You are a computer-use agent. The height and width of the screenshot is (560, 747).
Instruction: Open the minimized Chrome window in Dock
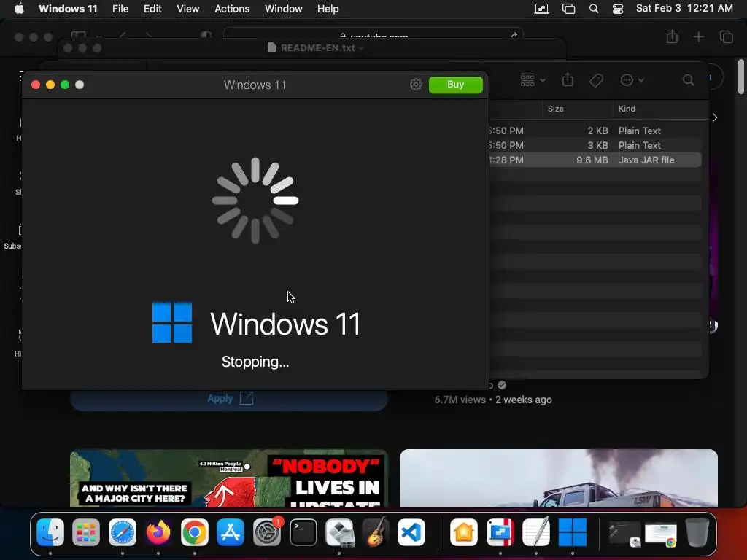click(661, 534)
